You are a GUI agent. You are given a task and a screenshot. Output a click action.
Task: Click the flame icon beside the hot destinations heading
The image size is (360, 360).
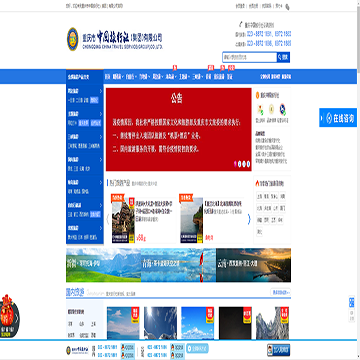[257, 183]
